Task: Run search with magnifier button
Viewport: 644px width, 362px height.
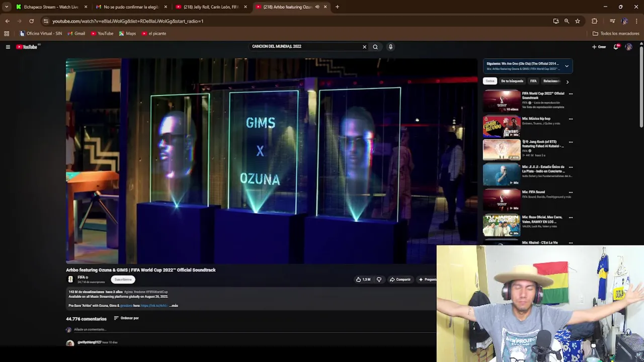Action: pos(375,47)
